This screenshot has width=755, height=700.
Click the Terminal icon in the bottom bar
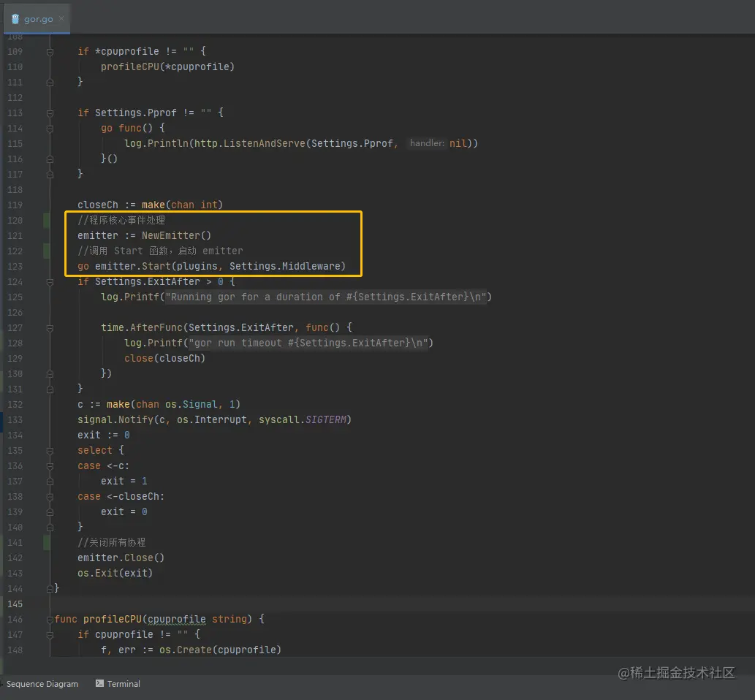[99, 683]
